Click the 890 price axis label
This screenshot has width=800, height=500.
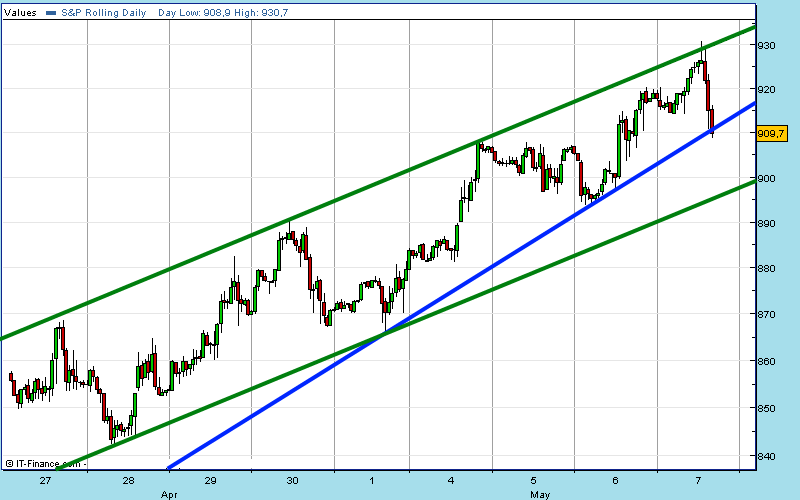[766, 223]
